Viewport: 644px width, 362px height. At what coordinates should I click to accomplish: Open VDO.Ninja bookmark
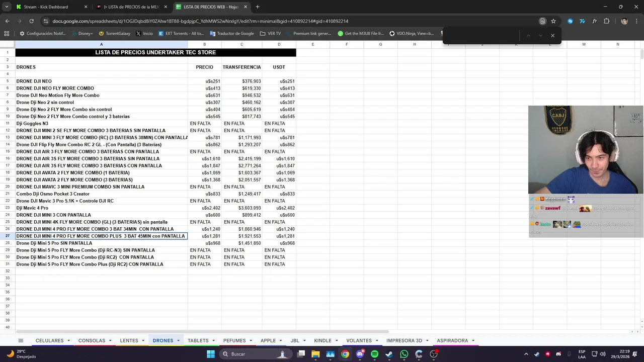(x=411, y=34)
